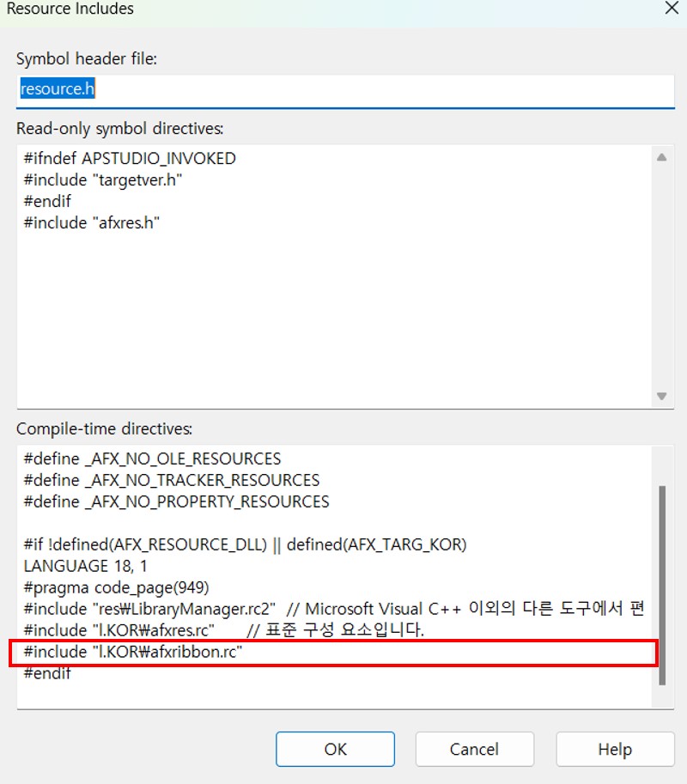Click the compile-time directives scrollbar thumb
This screenshot has height=784, width=687.
[x=662, y=585]
